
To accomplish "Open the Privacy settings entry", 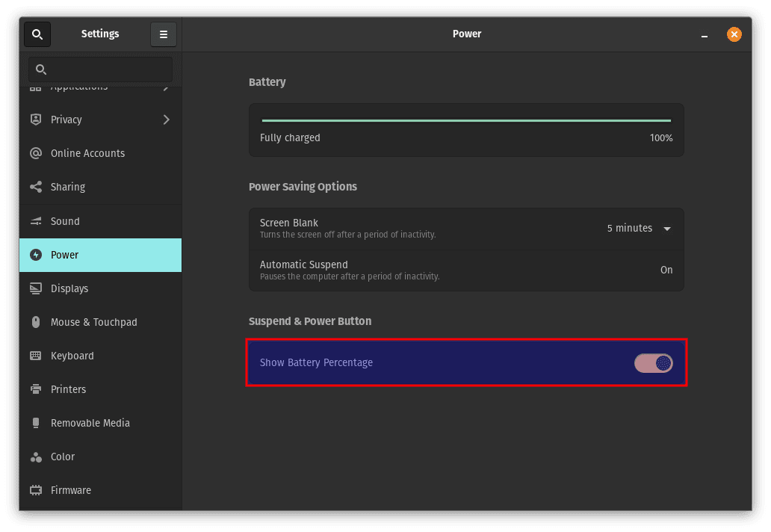I will coord(100,120).
